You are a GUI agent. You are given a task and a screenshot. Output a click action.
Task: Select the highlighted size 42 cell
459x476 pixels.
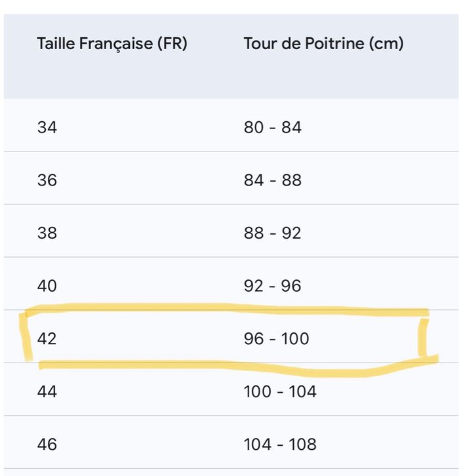tap(47, 339)
